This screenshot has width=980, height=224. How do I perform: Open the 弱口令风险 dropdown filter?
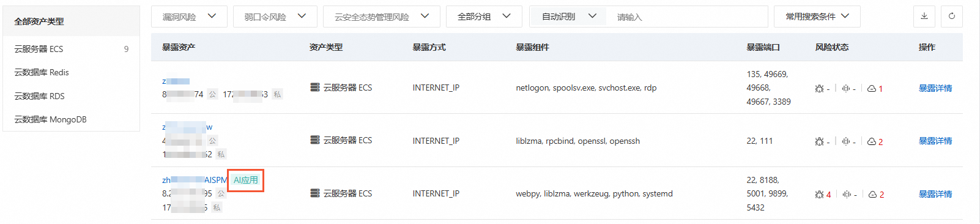(275, 17)
